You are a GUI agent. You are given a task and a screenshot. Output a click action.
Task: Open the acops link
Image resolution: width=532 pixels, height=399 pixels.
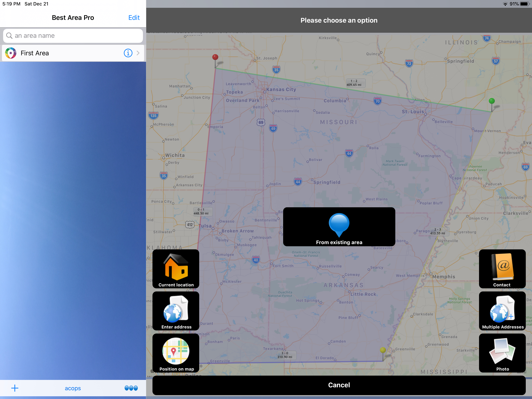73,388
